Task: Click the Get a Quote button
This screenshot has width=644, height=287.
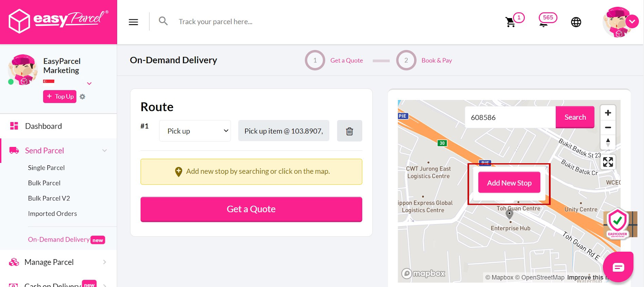Action: point(251,209)
